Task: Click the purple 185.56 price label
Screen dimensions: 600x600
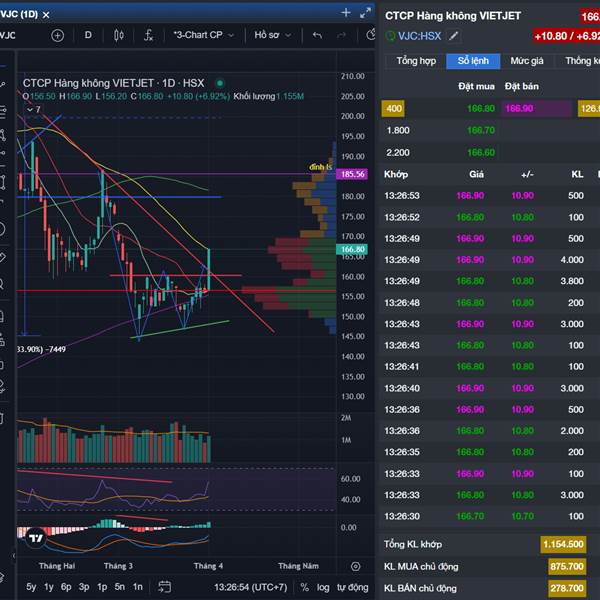Action: pos(352,174)
